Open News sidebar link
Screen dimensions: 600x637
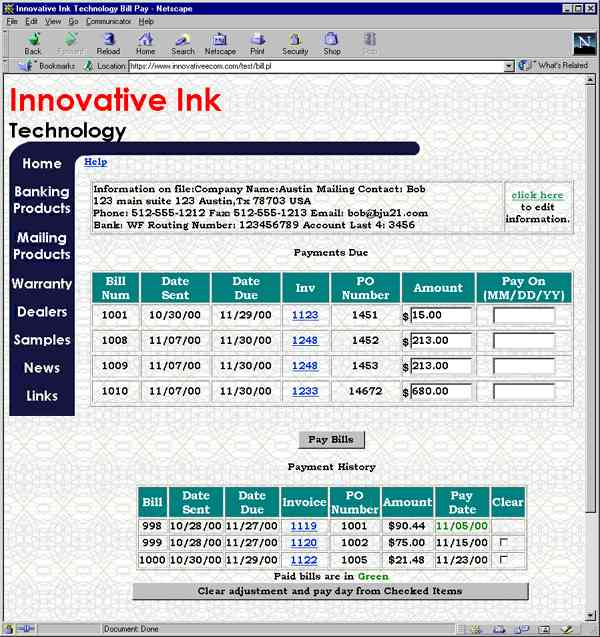(42, 368)
